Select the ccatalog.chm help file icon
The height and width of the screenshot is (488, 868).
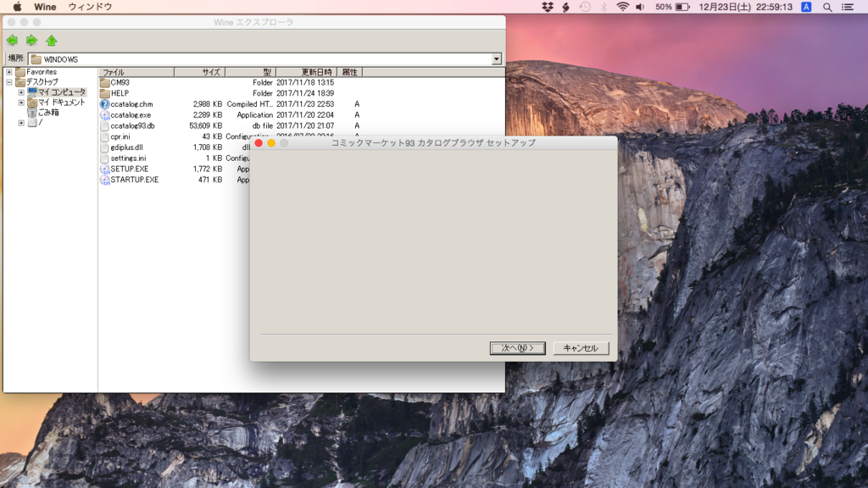click(x=104, y=104)
